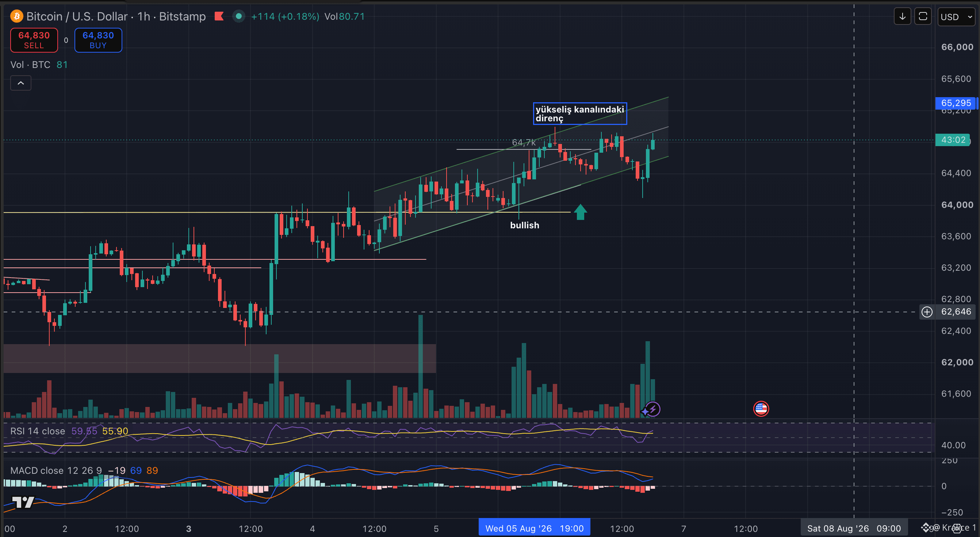Click the red flag icon beside Bitstamp

point(219,16)
